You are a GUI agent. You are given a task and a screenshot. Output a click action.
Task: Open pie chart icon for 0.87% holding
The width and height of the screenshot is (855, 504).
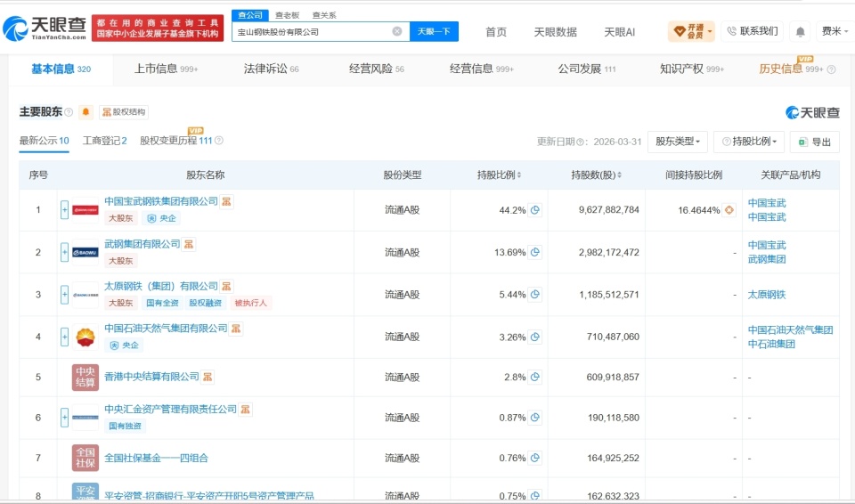[535, 418]
